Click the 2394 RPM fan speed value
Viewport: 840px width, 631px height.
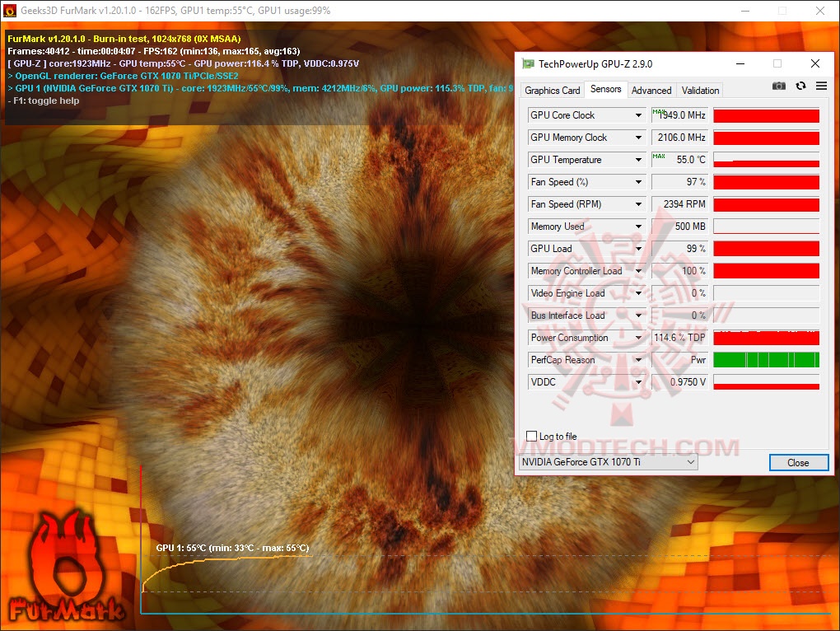[x=679, y=204]
